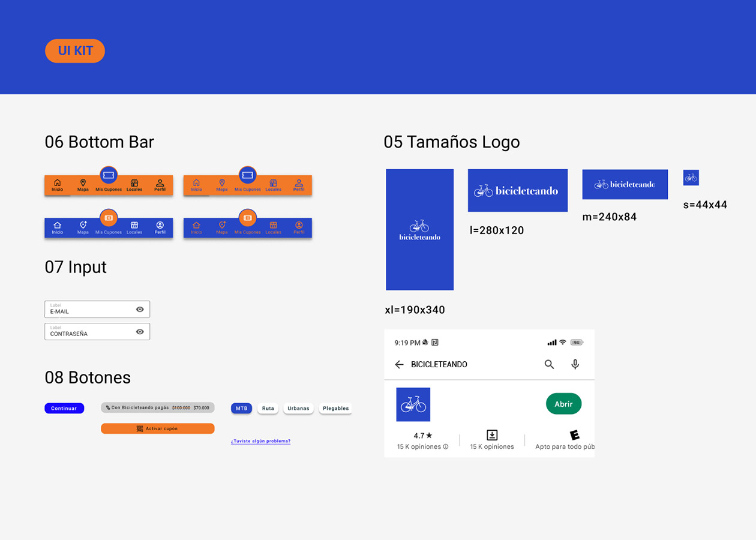Select the MTB filter chip

(241, 409)
